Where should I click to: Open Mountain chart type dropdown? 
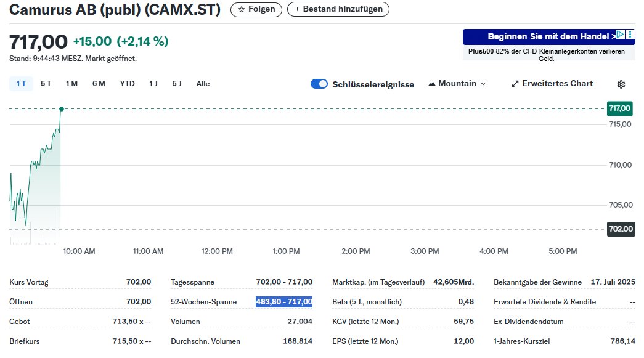coord(457,84)
